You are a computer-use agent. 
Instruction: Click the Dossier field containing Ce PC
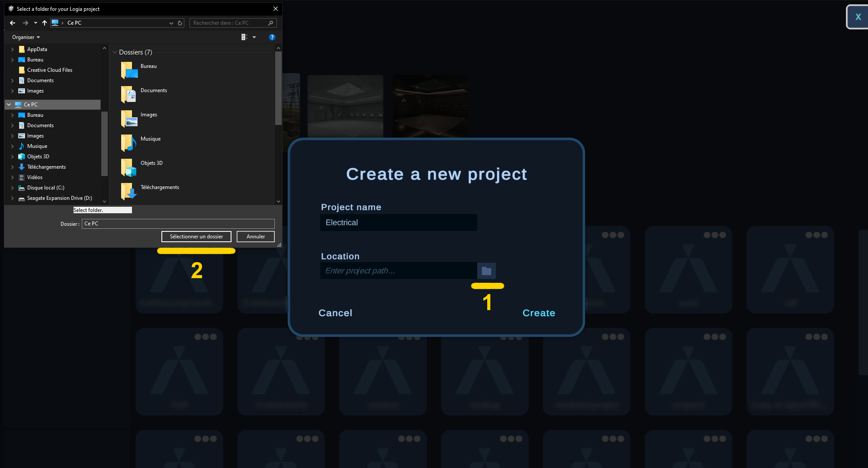coord(178,224)
